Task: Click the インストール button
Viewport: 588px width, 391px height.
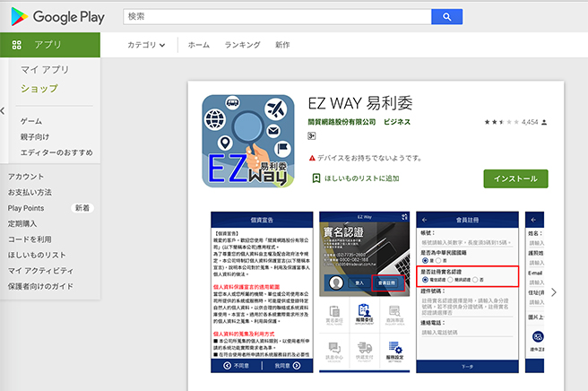Action: click(x=515, y=178)
